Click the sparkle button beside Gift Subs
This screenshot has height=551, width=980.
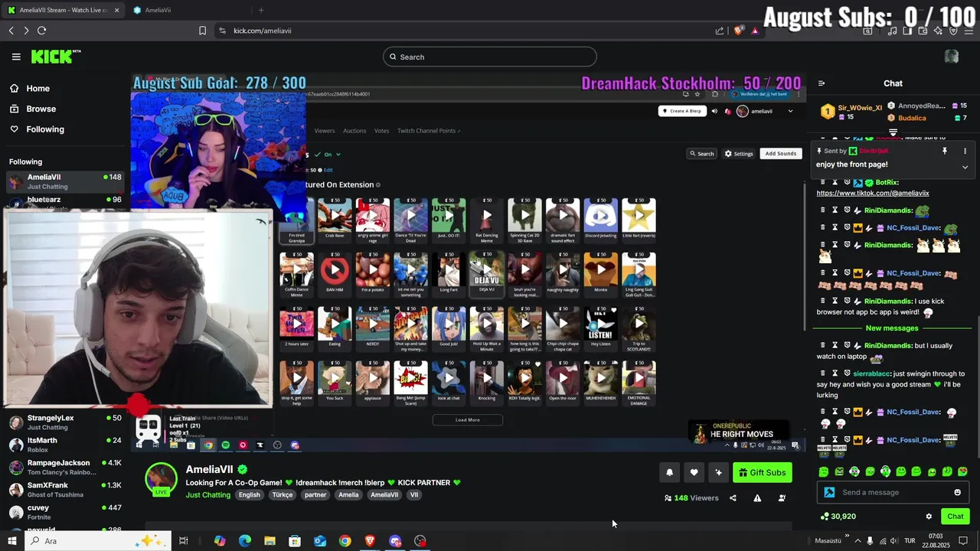718,472
